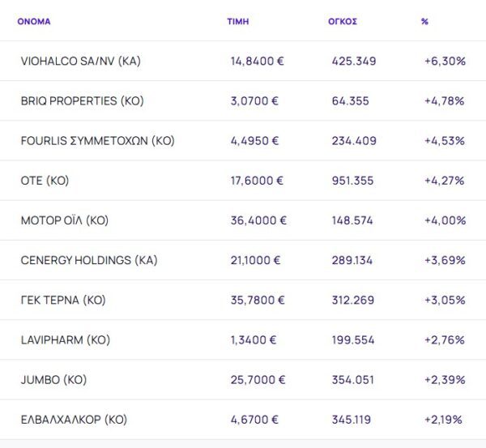Open the JUMBO (KO) stock page
Viewport: 486px width, 448px height.
53,380
